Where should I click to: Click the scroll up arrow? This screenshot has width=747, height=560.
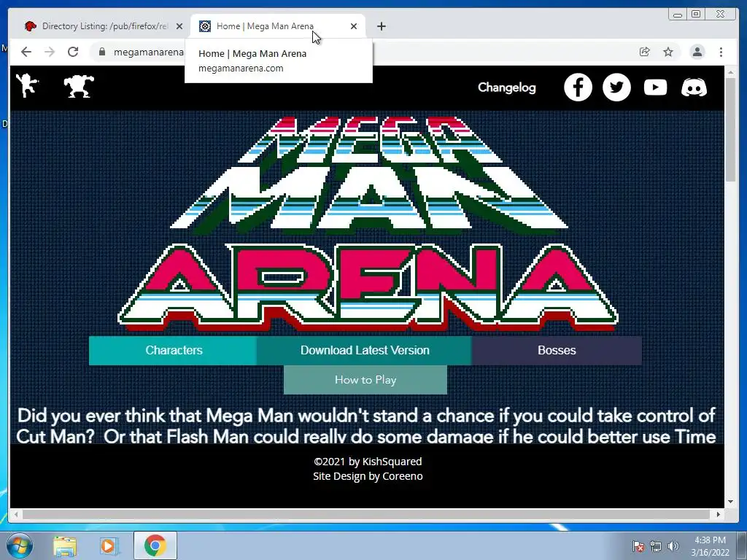(x=731, y=72)
